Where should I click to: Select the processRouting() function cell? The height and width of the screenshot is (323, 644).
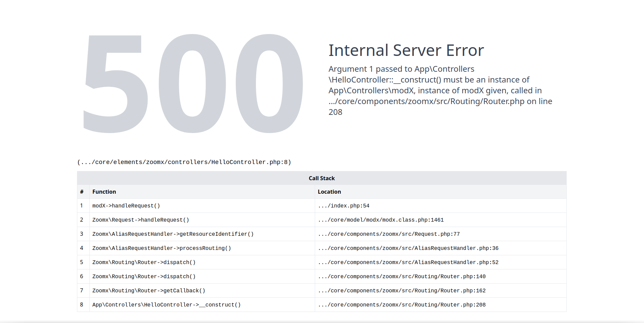tap(202, 248)
